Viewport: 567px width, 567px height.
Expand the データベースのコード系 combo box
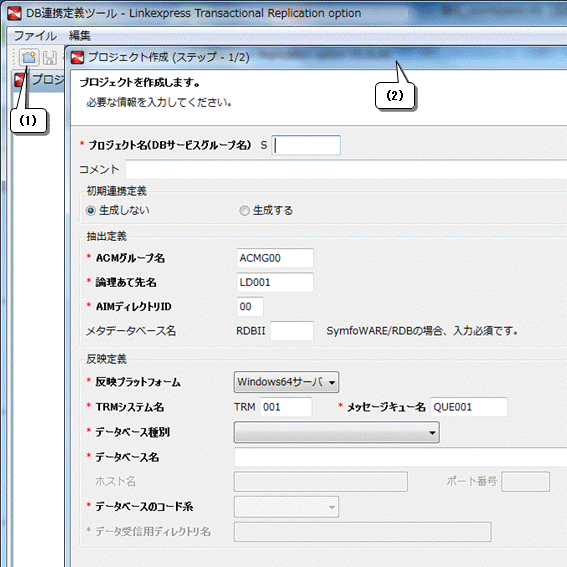coord(286,507)
